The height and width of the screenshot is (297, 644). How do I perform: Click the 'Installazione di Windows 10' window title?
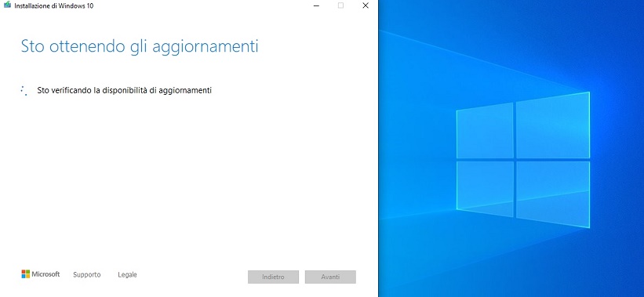54,6
